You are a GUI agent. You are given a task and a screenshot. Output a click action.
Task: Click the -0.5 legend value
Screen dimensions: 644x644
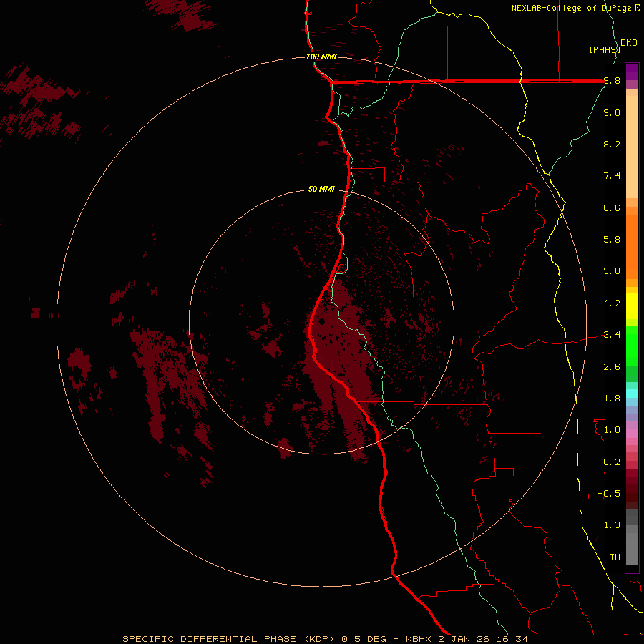609,494
